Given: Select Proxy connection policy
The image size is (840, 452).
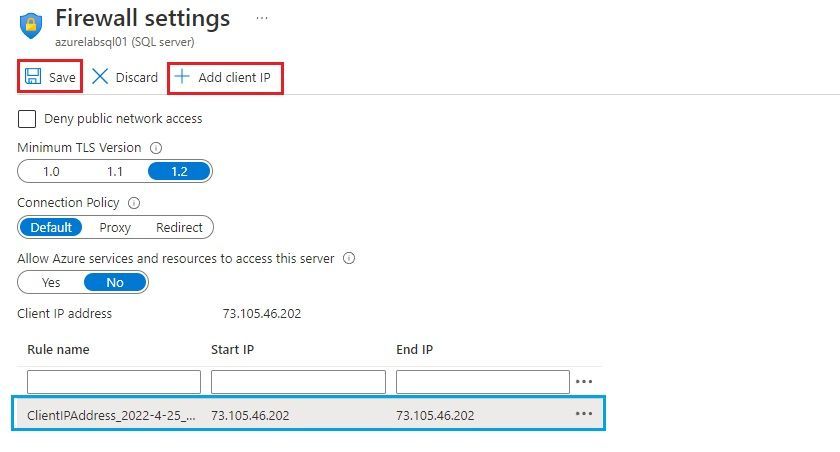Looking at the screenshot, I should pos(115,227).
